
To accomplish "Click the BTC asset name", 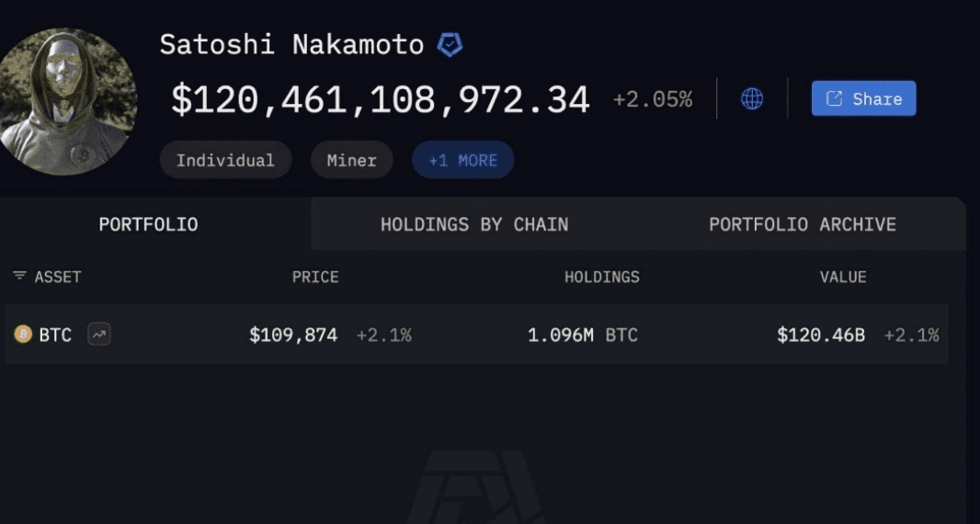I will pos(55,336).
